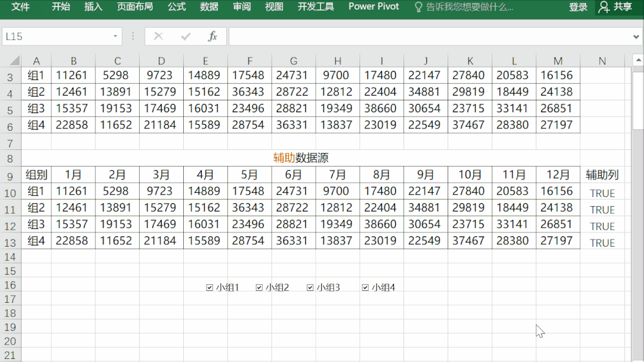Click the formula bar Enter checkmark icon
The width and height of the screenshot is (644, 362).
click(186, 36)
